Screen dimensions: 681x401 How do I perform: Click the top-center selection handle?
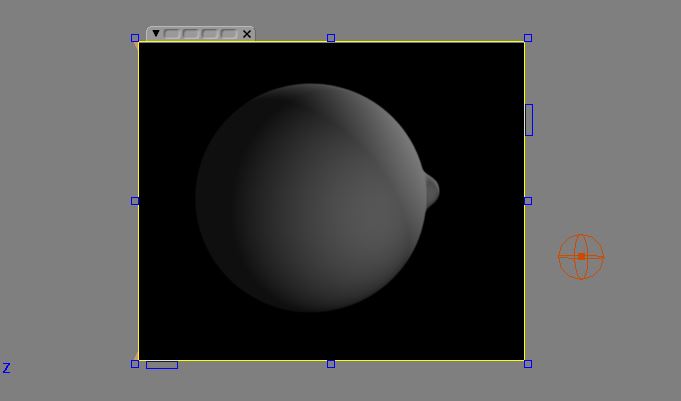tap(331, 38)
